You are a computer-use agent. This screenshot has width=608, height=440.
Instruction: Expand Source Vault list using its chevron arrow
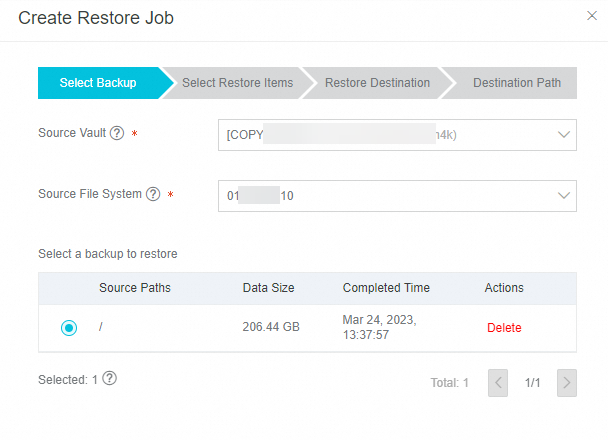tap(563, 135)
